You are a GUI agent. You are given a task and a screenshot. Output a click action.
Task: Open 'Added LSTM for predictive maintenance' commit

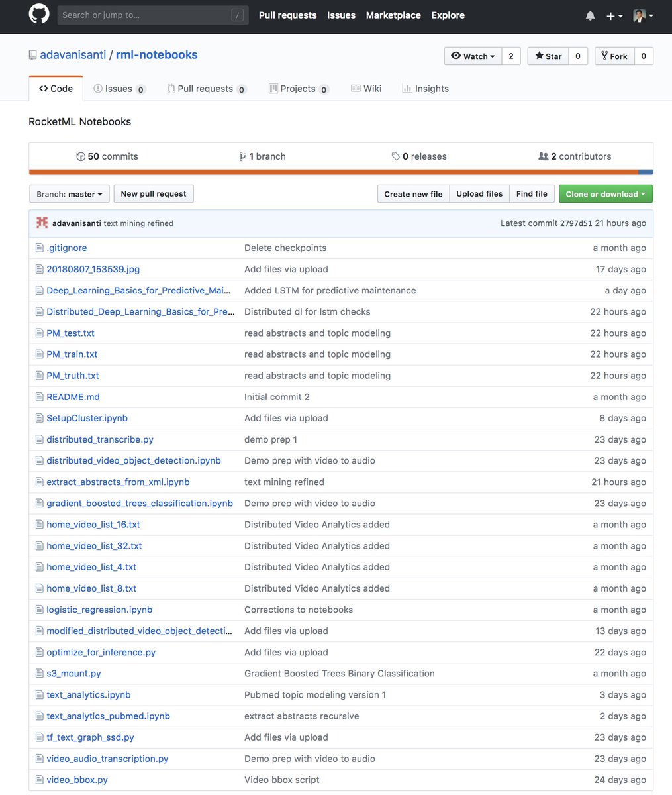(330, 290)
